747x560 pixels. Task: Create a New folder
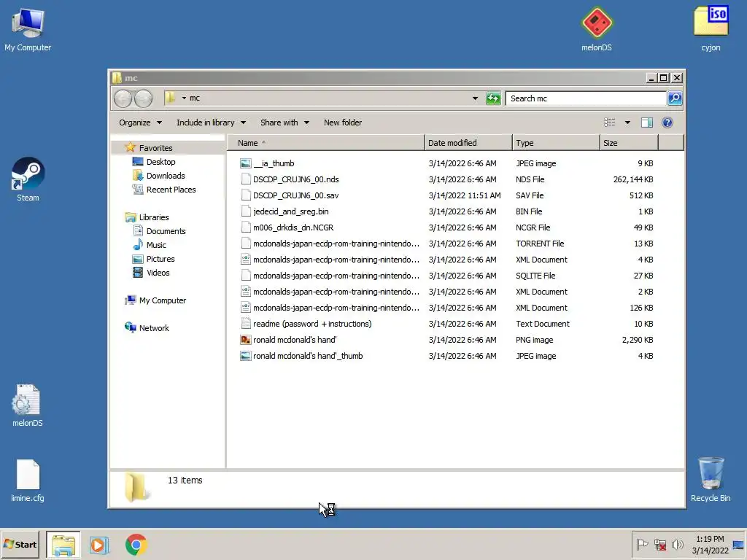point(343,122)
